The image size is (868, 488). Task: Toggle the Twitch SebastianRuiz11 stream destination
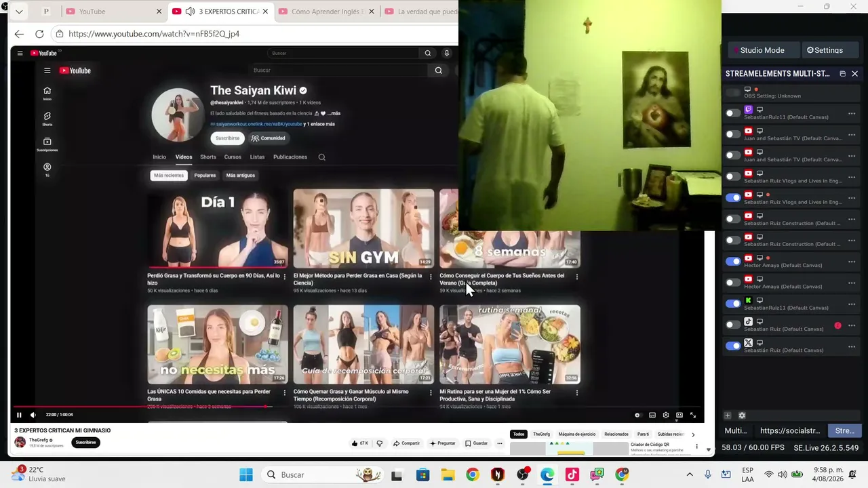click(x=733, y=113)
